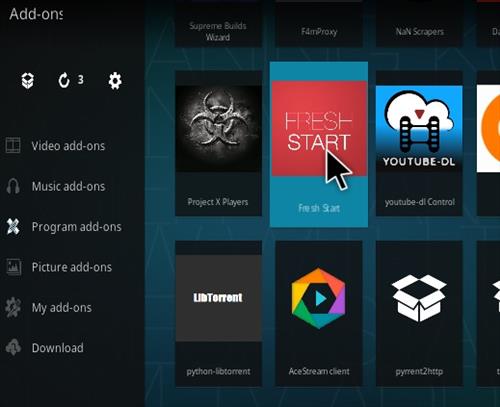This screenshot has height=407, width=500.
Task: Open the add-on browser box icon
Action: pyautogui.click(x=28, y=81)
